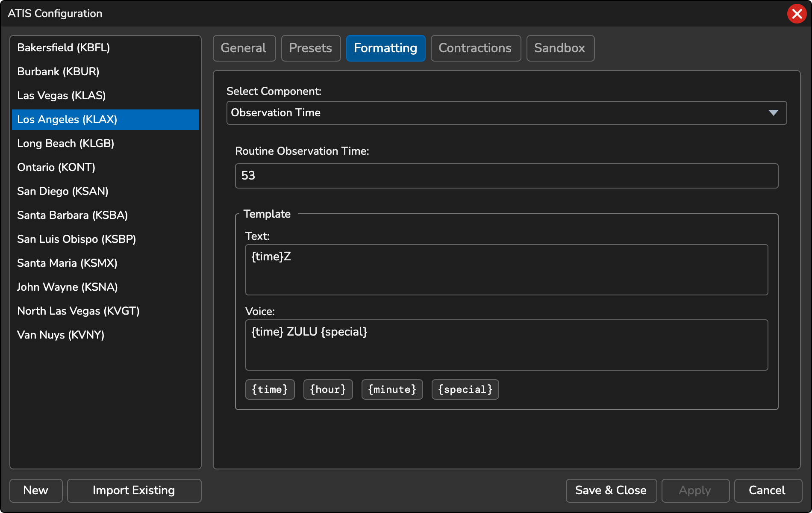Click the New button
The width and height of the screenshot is (812, 513).
(x=36, y=490)
